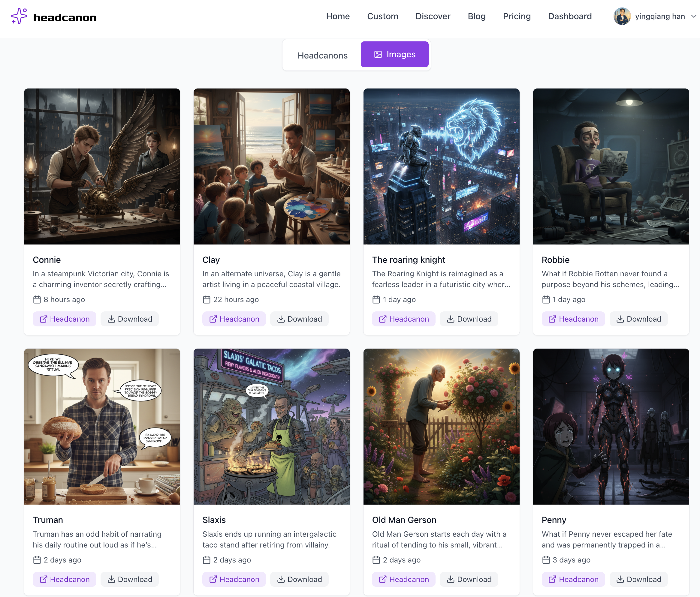The height and width of the screenshot is (597, 700).
Task: Open Robbie's Headcanon link
Action: (573, 319)
